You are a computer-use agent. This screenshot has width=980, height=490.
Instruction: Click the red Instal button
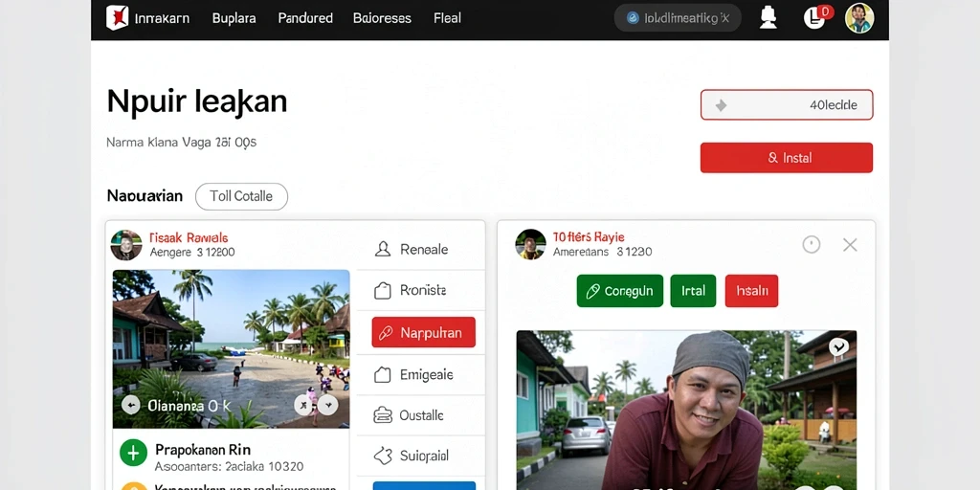pos(787,158)
